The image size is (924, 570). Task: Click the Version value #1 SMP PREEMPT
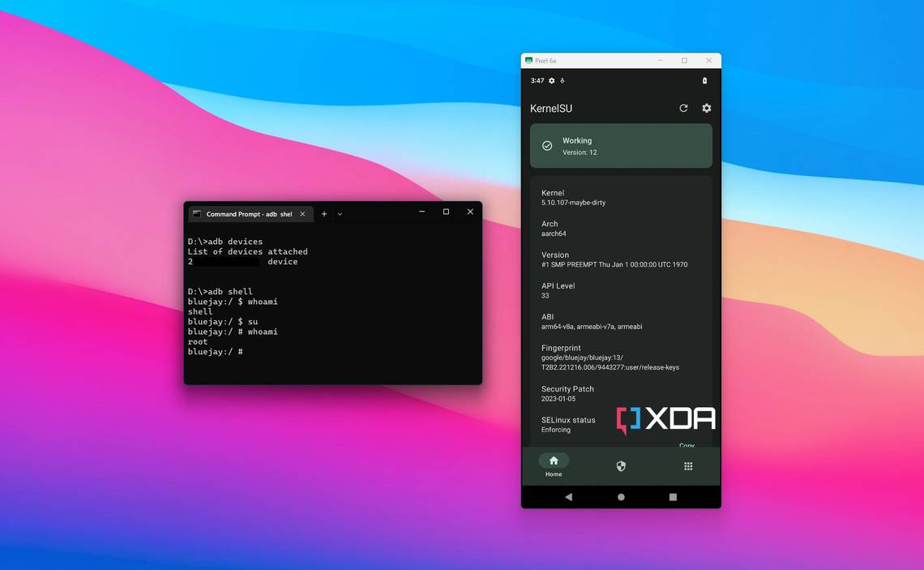(614, 264)
